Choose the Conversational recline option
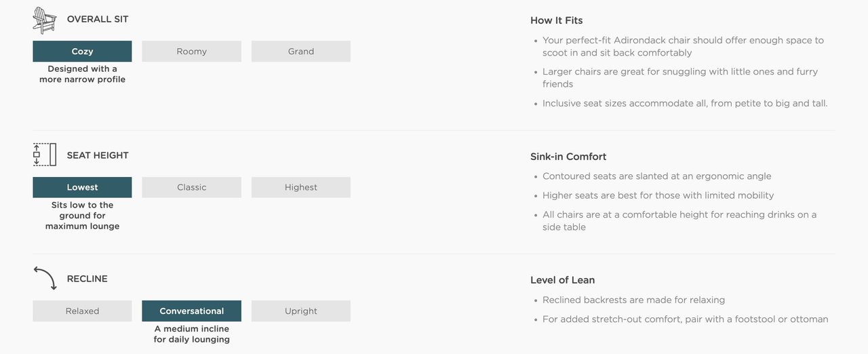The height and width of the screenshot is (354, 868). 192,311
